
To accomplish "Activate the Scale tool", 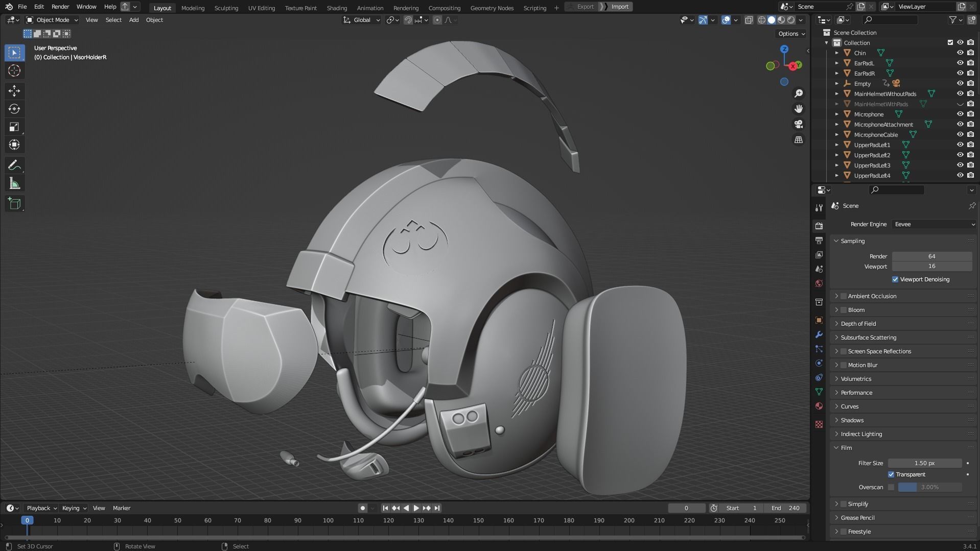I will point(14,127).
